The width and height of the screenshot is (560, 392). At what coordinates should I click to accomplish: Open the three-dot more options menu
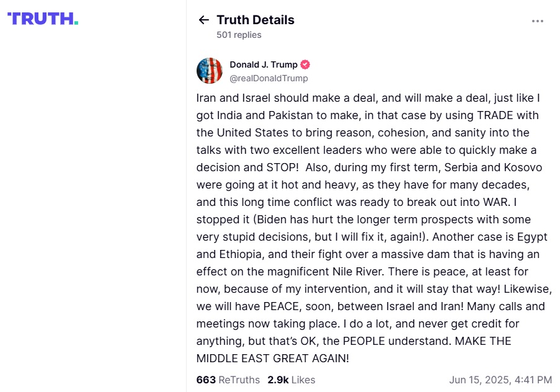click(538, 21)
